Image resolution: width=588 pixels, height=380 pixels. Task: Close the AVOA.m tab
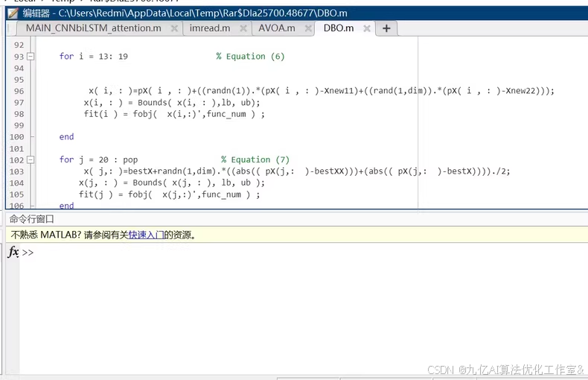pos(308,28)
